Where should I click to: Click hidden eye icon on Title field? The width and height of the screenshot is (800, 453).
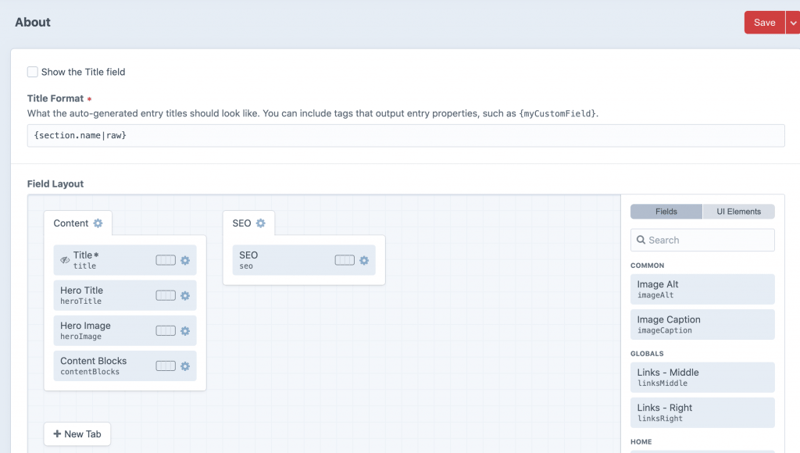(65, 260)
